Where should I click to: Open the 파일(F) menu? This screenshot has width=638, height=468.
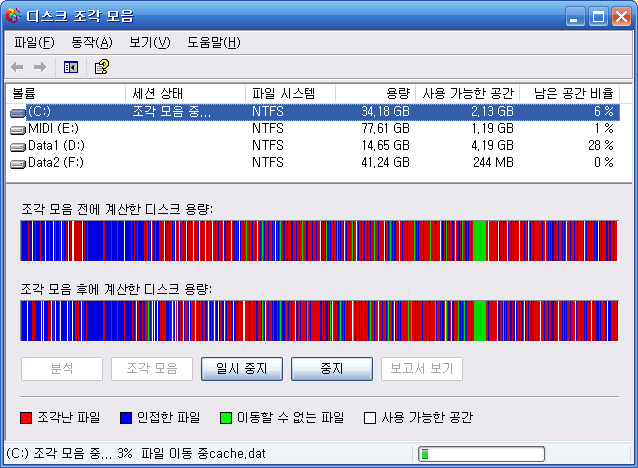pos(34,42)
